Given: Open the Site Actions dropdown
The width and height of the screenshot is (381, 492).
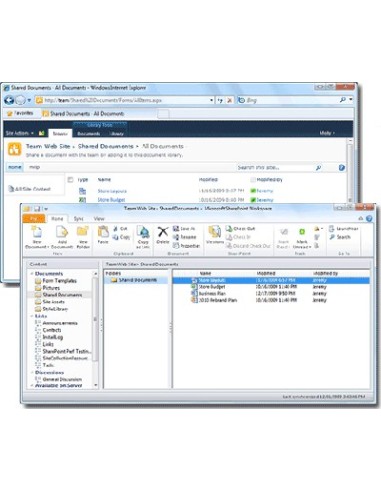Looking at the screenshot, I should point(20,133).
